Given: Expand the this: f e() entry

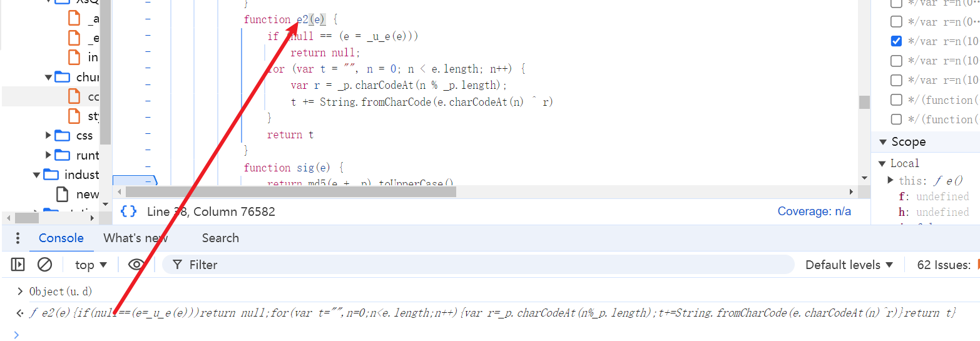Looking at the screenshot, I should point(891,180).
